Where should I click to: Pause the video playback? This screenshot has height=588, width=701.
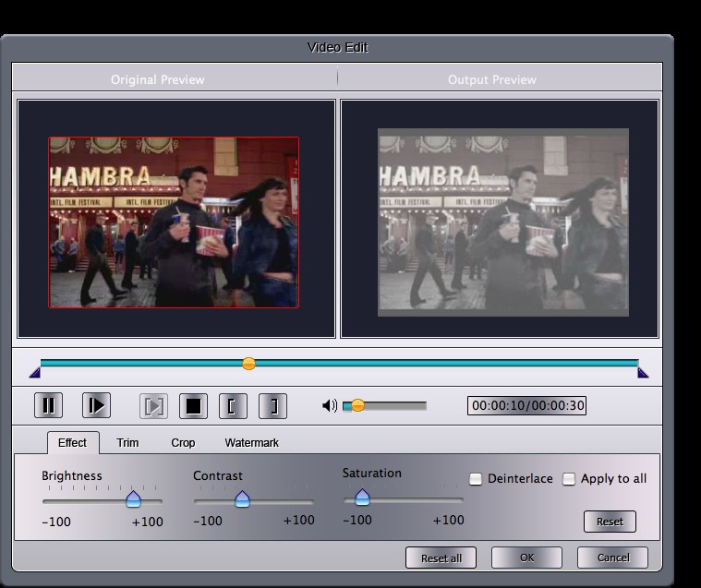pos(48,406)
